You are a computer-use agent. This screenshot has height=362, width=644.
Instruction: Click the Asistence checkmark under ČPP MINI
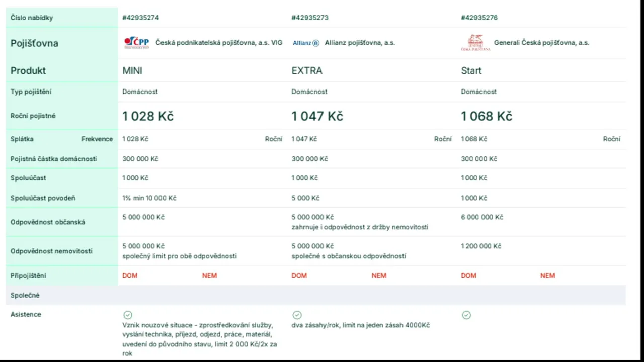click(127, 315)
